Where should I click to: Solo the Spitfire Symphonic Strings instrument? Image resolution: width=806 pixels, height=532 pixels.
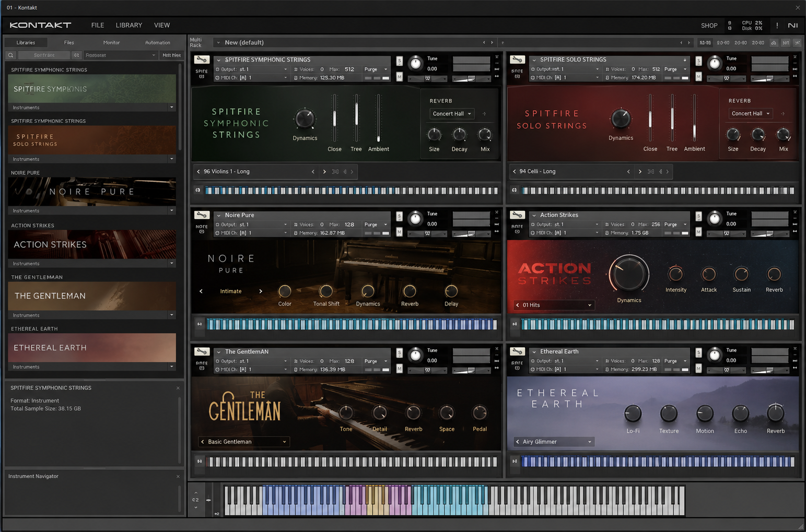point(400,61)
